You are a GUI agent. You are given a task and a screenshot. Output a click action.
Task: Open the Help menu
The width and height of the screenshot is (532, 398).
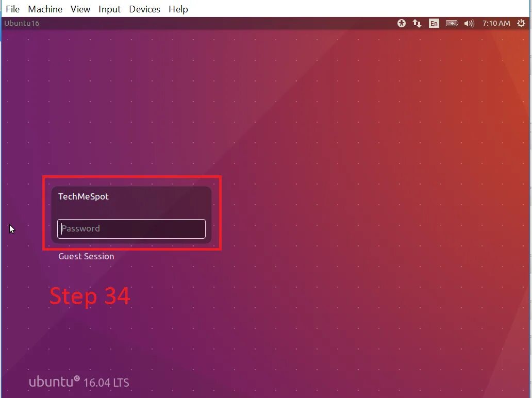178,9
